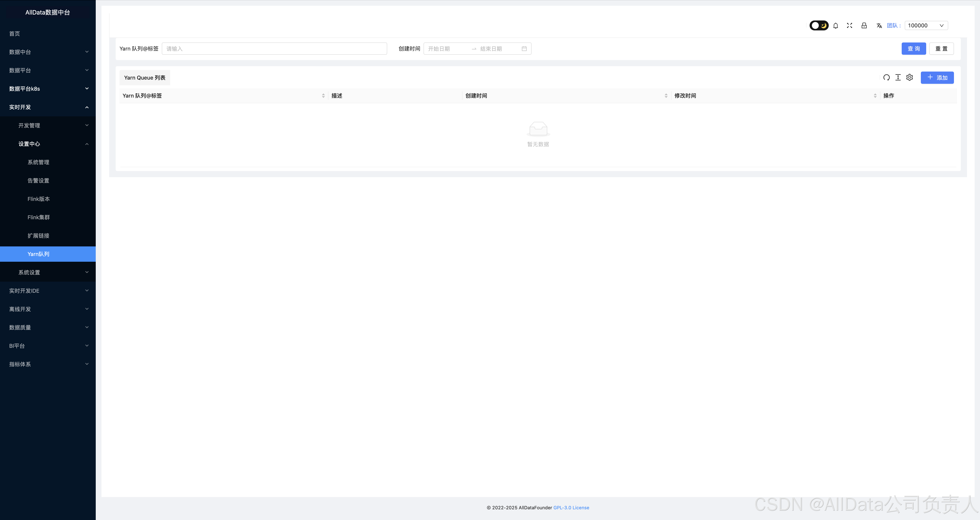The width and height of the screenshot is (980, 520).
Task: Click the 查询 search button
Action: 913,49
